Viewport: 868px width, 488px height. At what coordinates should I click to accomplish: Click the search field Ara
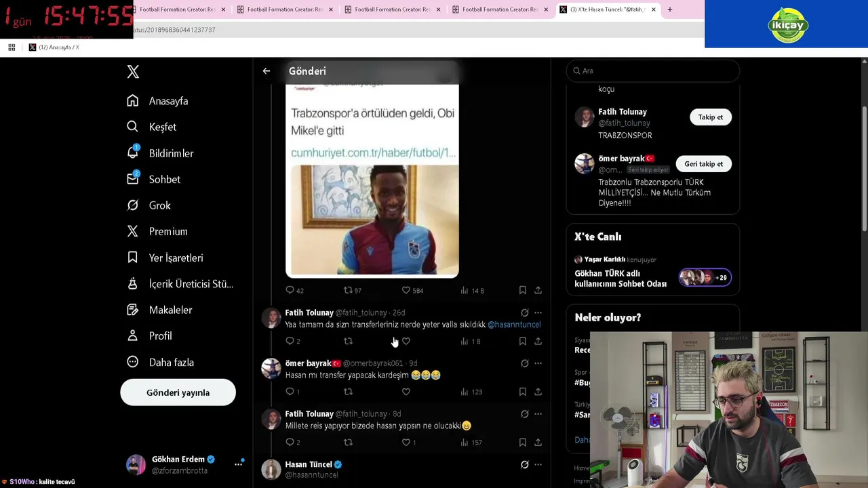click(653, 70)
